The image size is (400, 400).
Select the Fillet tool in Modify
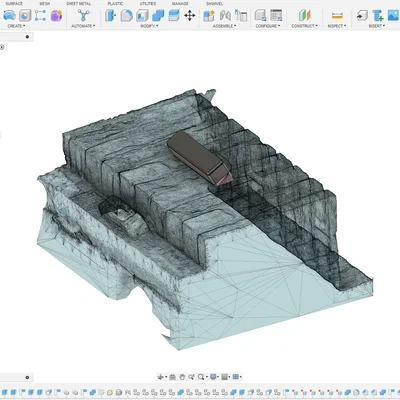tap(126, 15)
